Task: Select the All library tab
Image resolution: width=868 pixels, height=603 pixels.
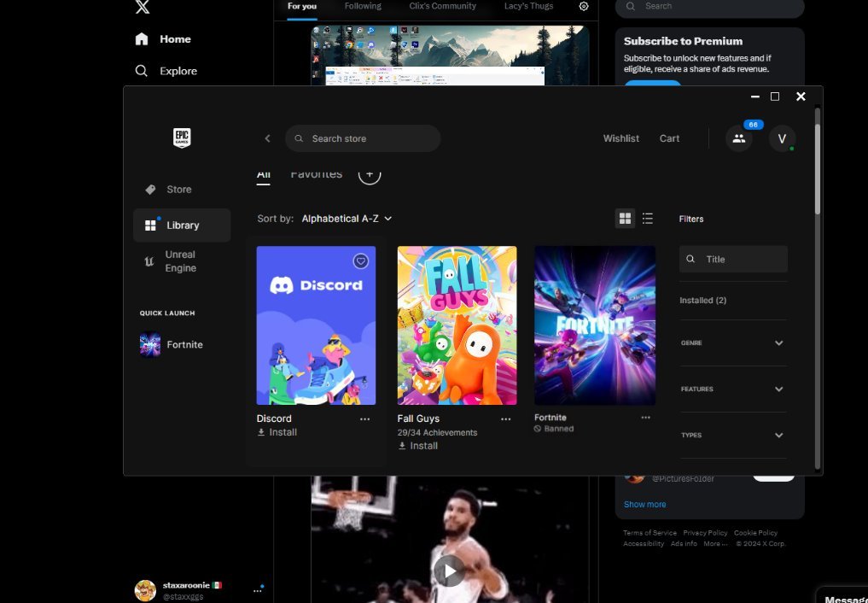Action: (264, 174)
